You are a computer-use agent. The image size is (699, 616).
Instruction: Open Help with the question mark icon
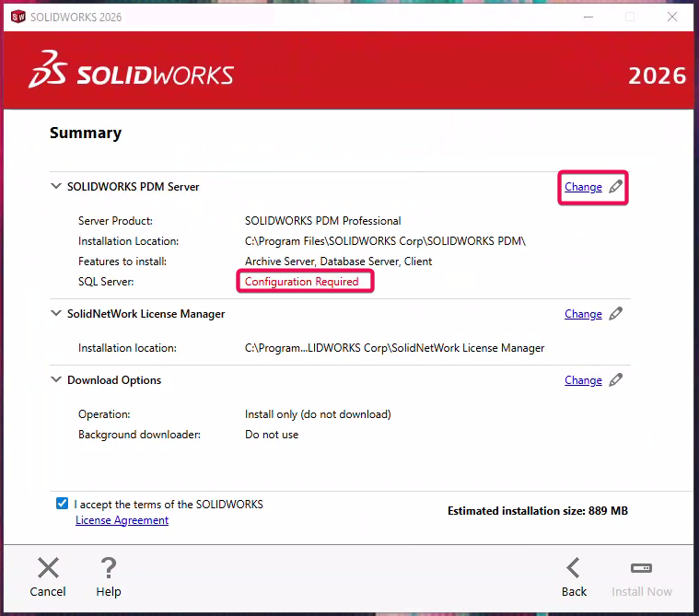click(x=109, y=568)
